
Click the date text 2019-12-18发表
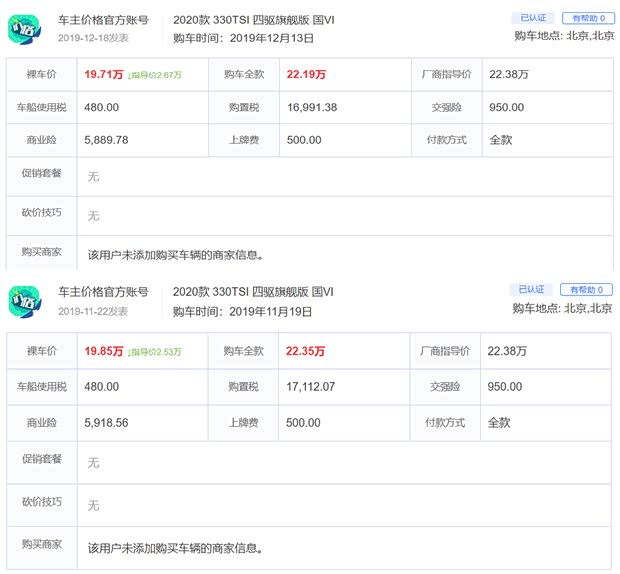coord(93,38)
